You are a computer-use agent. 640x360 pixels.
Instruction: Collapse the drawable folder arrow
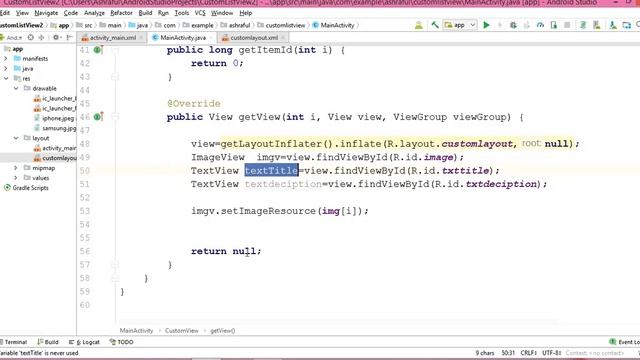click(x=16, y=88)
